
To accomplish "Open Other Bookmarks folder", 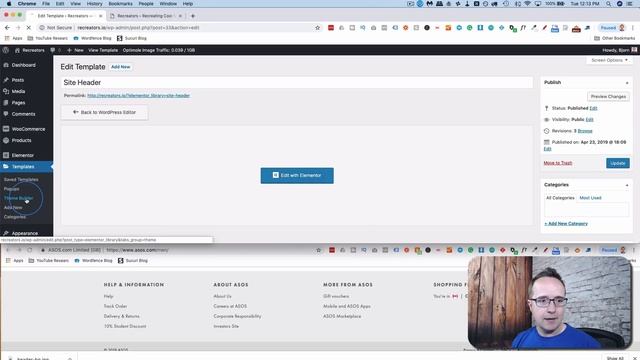I will pyautogui.click(x=614, y=38).
